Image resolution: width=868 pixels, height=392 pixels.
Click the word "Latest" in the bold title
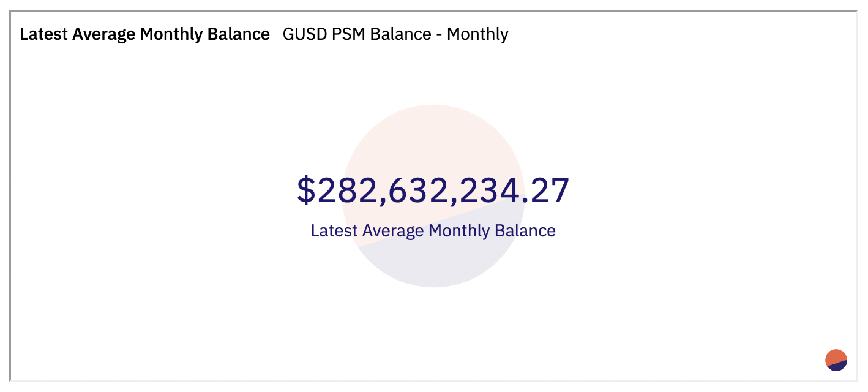[43, 34]
